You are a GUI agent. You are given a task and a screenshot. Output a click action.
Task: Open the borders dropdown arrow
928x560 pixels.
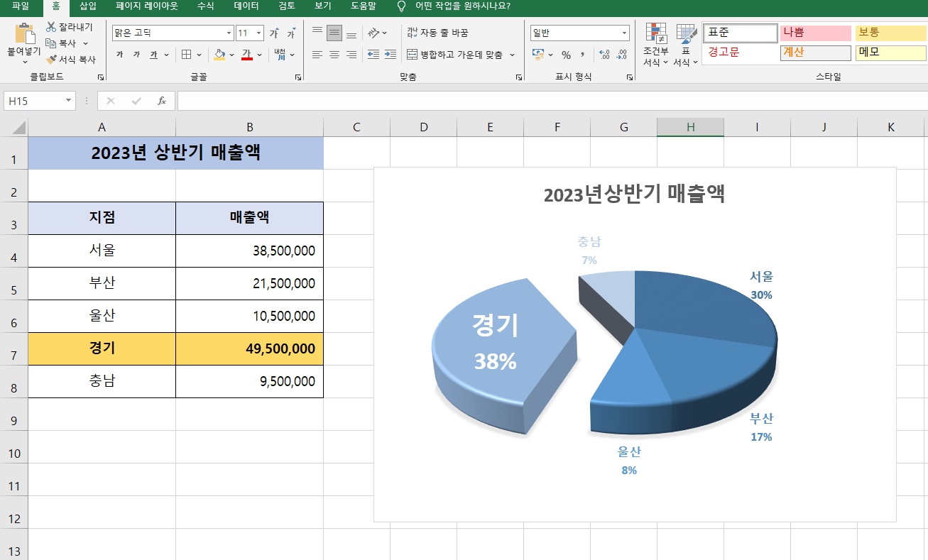pyautogui.click(x=199, y=55)
